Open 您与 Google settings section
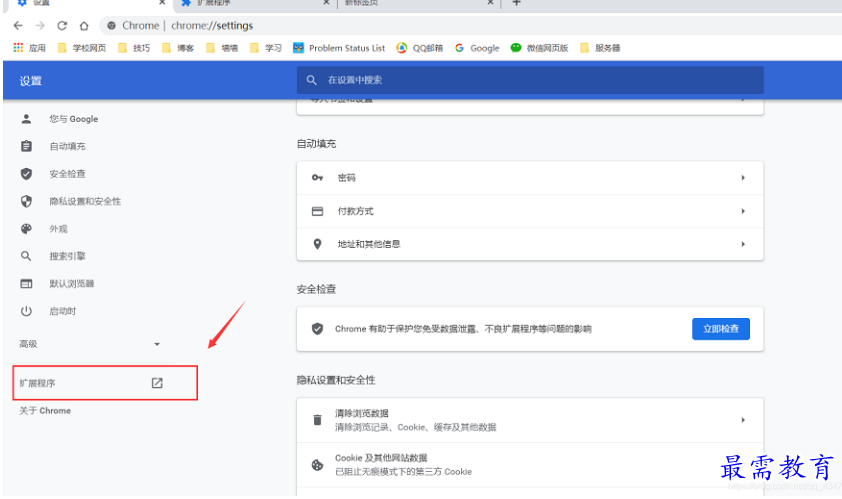The image size is (842, 499). (x=74, y=119)
